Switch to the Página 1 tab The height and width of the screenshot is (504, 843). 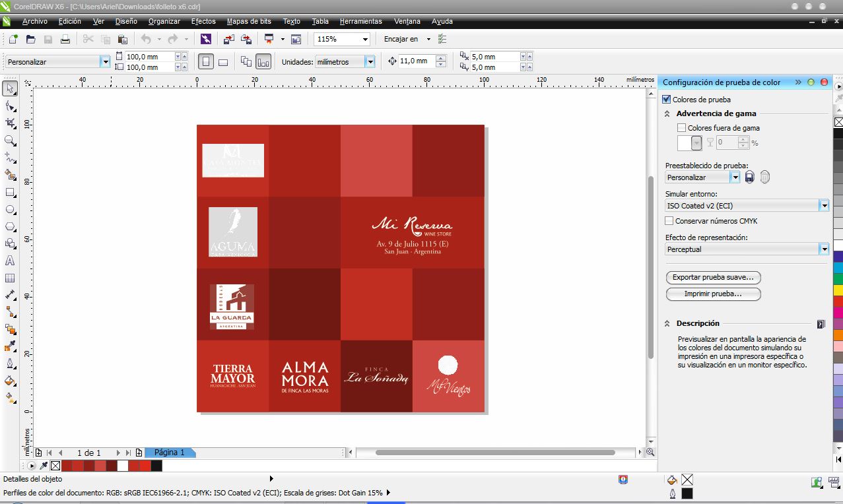tap(170, 453)
